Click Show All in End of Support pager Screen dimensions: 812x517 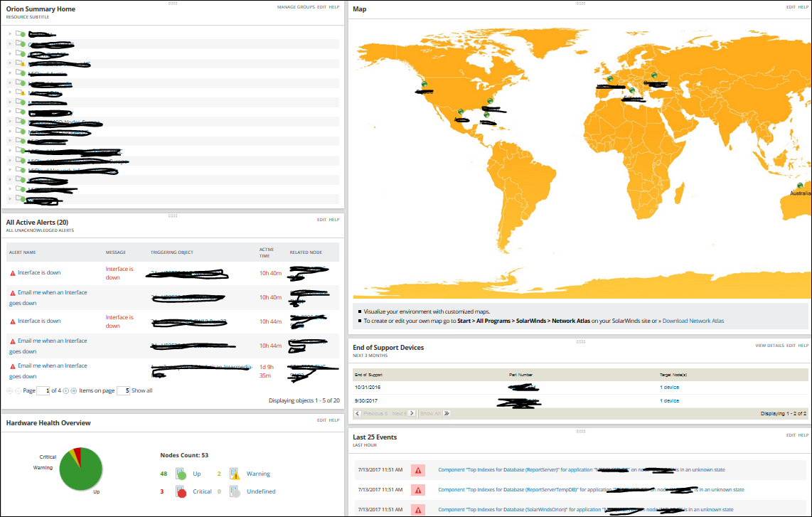430,413
